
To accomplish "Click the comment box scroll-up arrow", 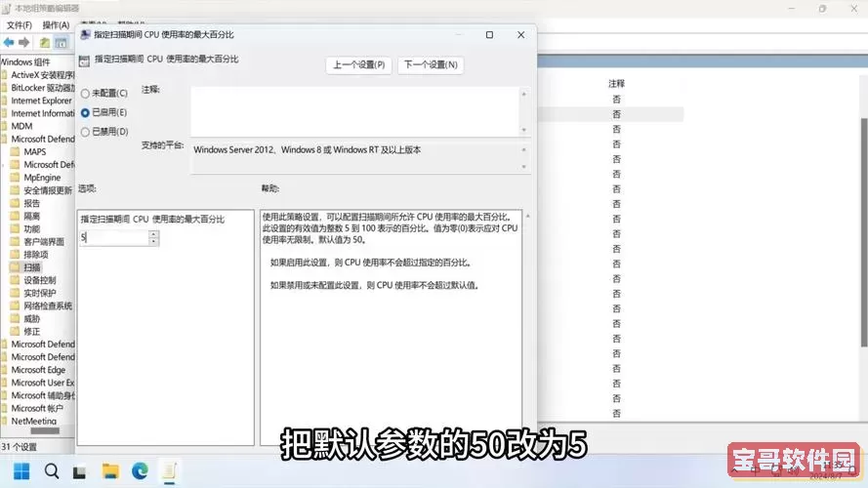I will (523, 94).
